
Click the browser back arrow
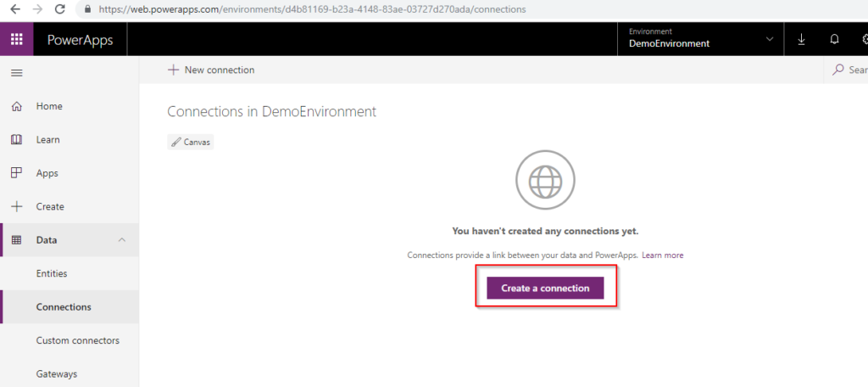point(15,8)
